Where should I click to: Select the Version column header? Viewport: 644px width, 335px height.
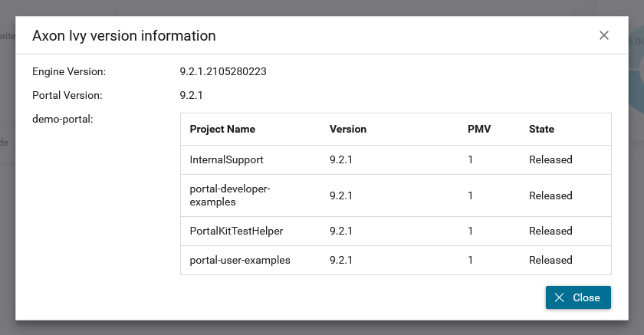click(348, 130)
